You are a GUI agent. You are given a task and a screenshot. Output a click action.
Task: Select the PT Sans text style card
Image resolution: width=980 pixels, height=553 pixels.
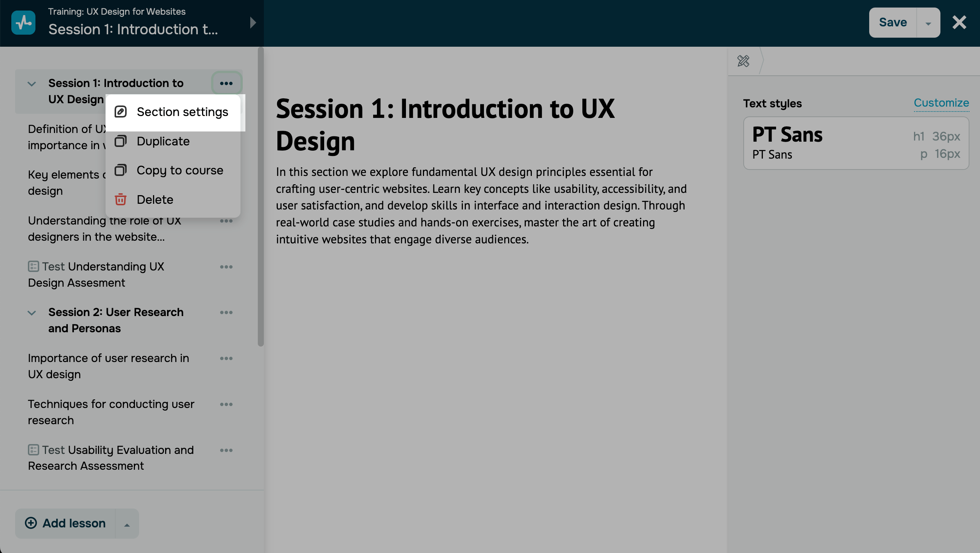click(856, 144)
